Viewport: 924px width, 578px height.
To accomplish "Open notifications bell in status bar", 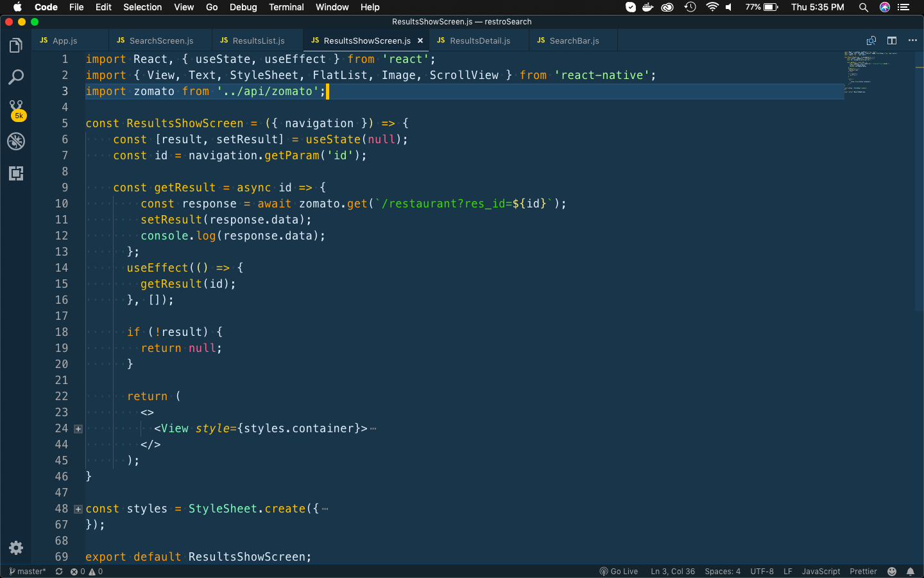I will click(x=911, y=572).
